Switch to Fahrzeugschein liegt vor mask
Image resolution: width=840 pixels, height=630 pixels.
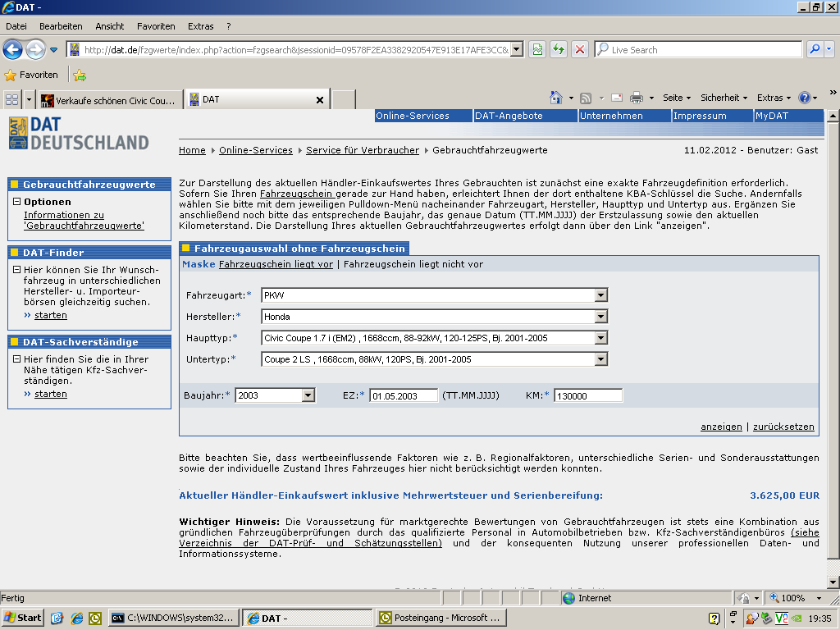click(276, 264)
